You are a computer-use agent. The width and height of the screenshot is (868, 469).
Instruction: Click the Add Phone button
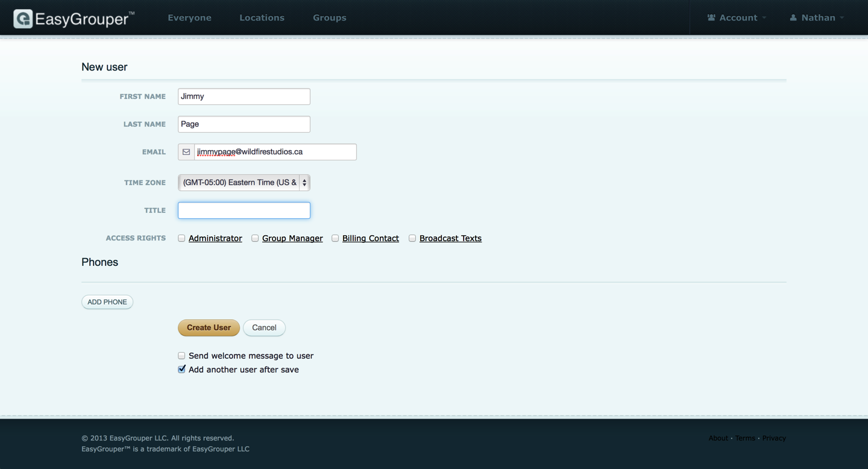pyautogui.click(x=107, y=302)
